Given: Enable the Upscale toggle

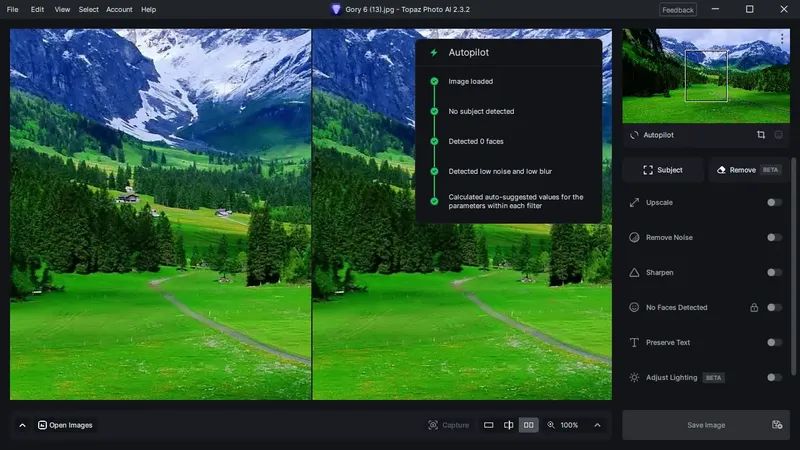Looking at the screenshot, I should point(774,203).
